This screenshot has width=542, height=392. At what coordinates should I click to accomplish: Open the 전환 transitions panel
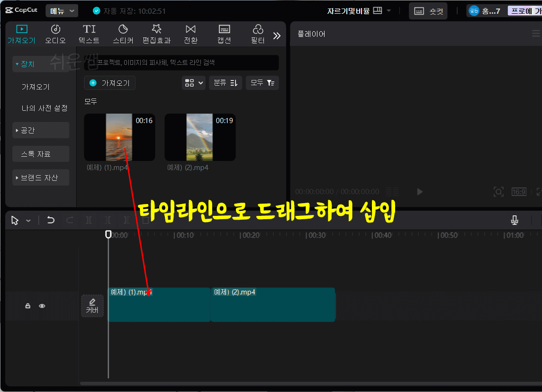190,34
